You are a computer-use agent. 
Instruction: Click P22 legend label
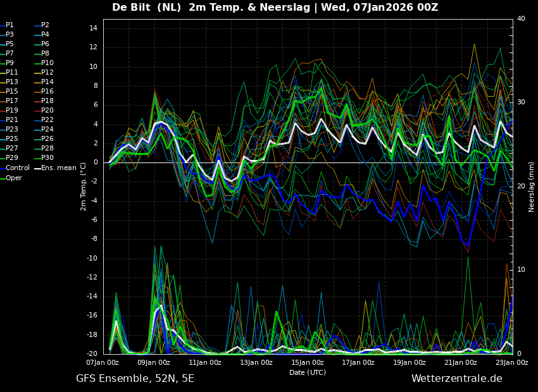44,120
